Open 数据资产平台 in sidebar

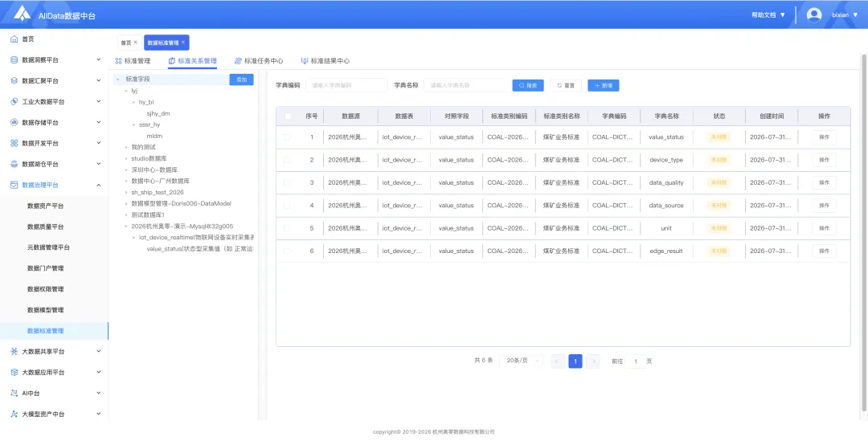45,206
